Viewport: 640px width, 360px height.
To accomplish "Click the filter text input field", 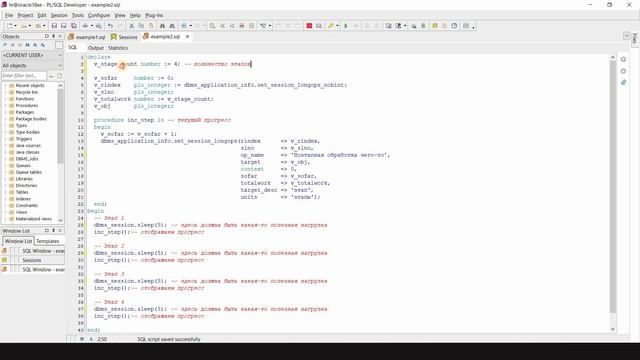I will pyautogui.click(x=24, y=76).
